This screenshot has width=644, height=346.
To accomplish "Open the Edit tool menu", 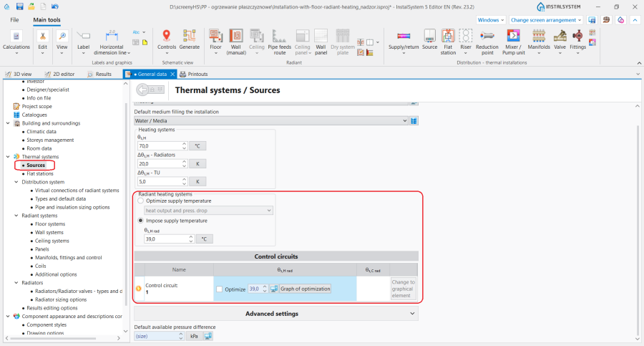I will 43,42.
